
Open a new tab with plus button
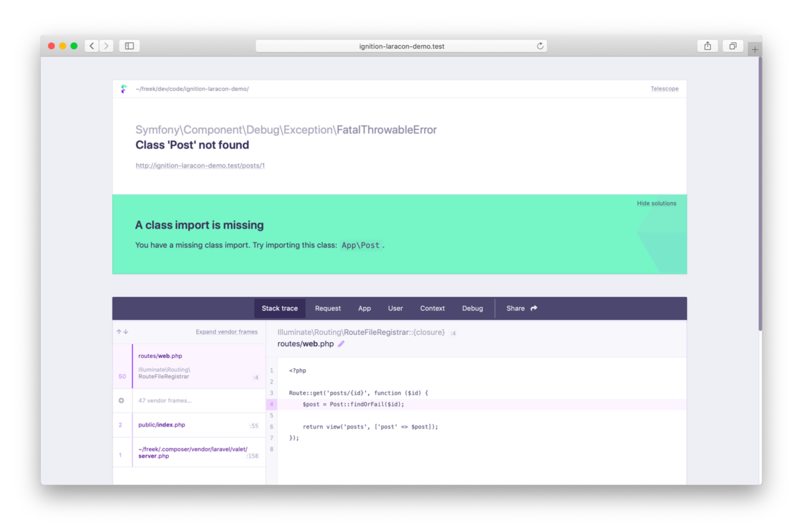[755, 49]
